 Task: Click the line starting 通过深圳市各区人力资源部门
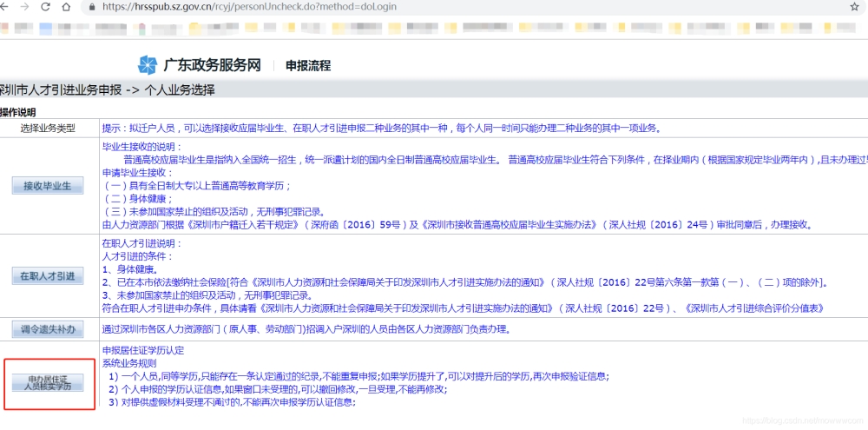tap(306, 330)
